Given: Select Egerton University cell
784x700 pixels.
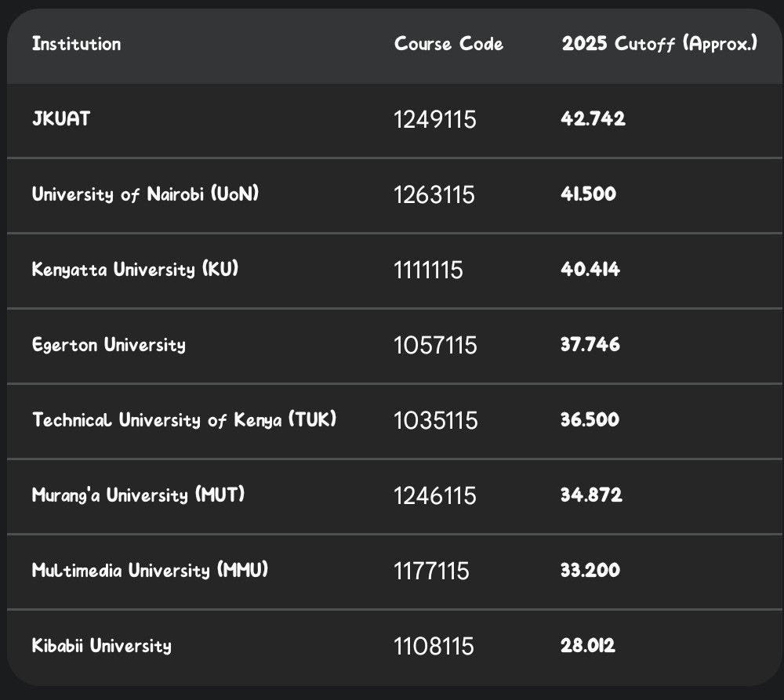Looking at the screenshot, I should pos(109,345).
